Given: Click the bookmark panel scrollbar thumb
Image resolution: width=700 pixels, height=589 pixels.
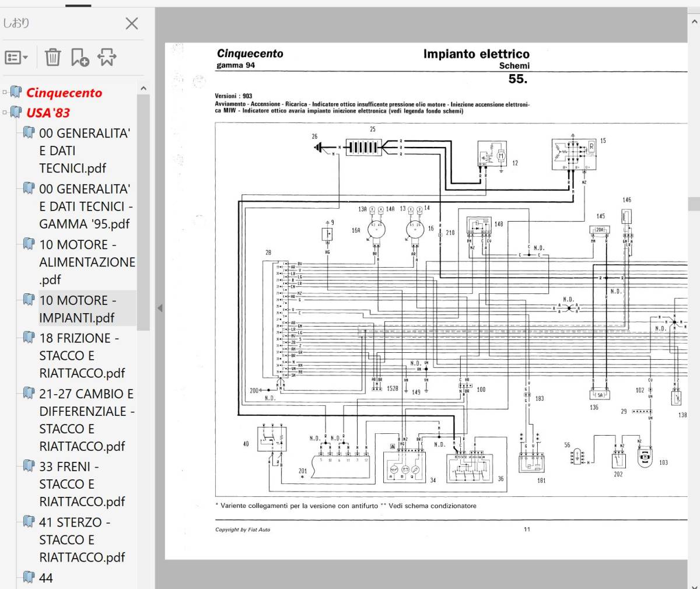Looking at the screenshot, I should 143,213.
